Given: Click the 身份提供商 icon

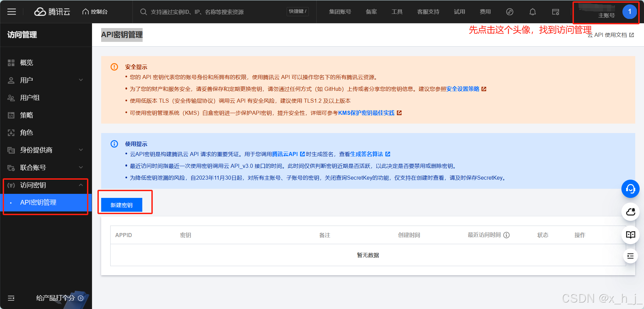Looking at the screenshot, I should click(x=11, y=150).
